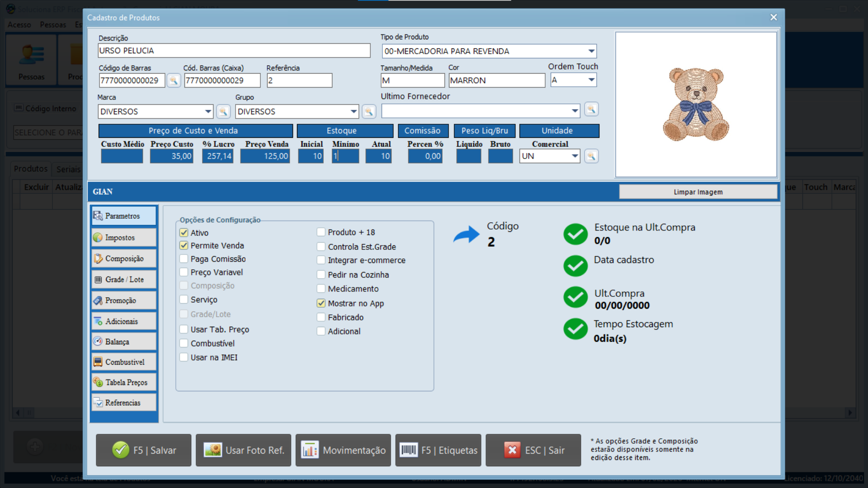Uncheck the Ativo checkbox
The width and height of the screenshot is (868, 488).
tap(184, 233)
